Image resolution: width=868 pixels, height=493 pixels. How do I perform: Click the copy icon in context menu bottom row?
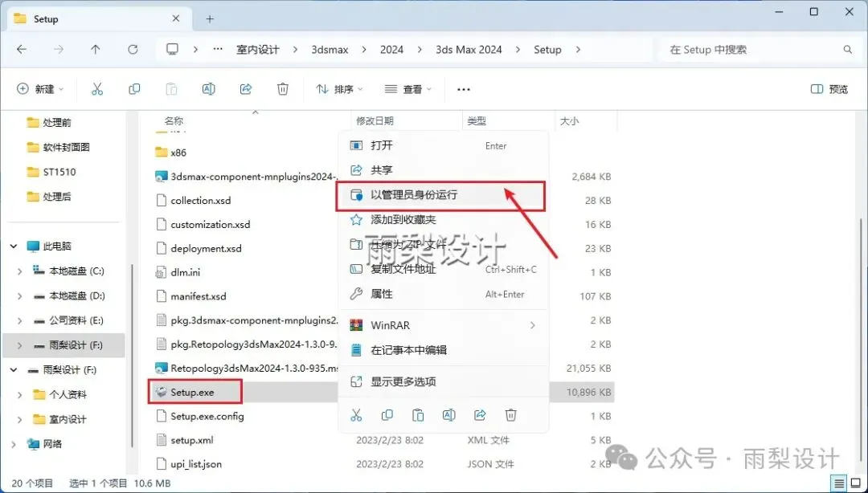tap(387, 415)
